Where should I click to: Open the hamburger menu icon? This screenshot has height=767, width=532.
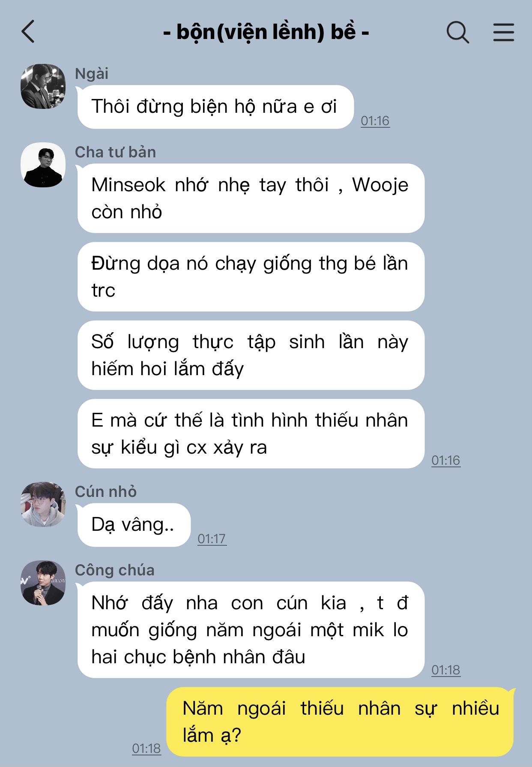[503, 32]
